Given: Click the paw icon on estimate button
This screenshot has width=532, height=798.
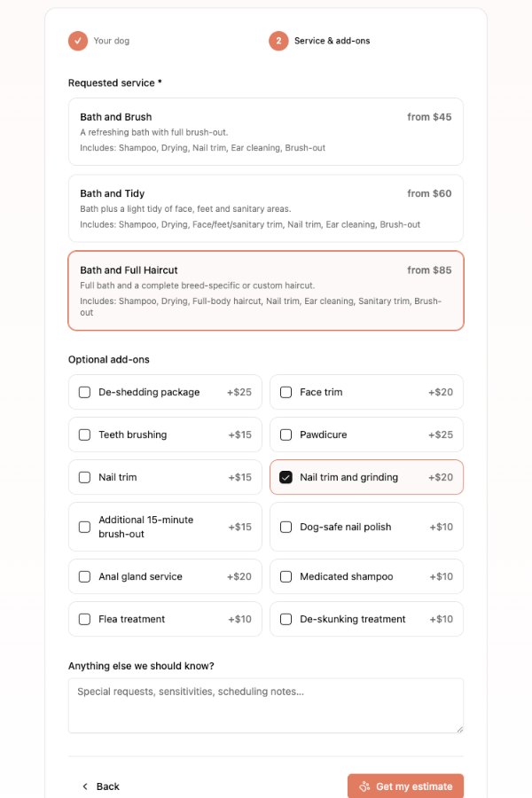Looking at the screenshot, I should [364, 786].
